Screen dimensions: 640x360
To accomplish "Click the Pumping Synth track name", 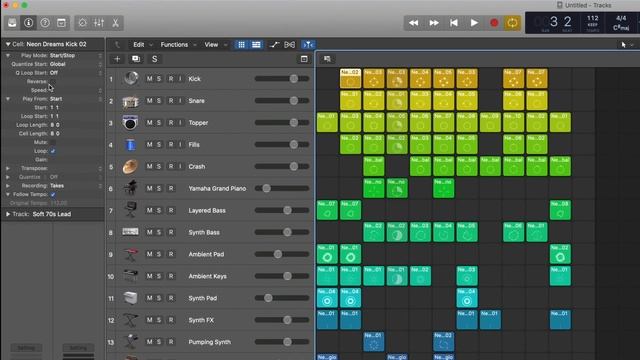I will tap(209, 342).
